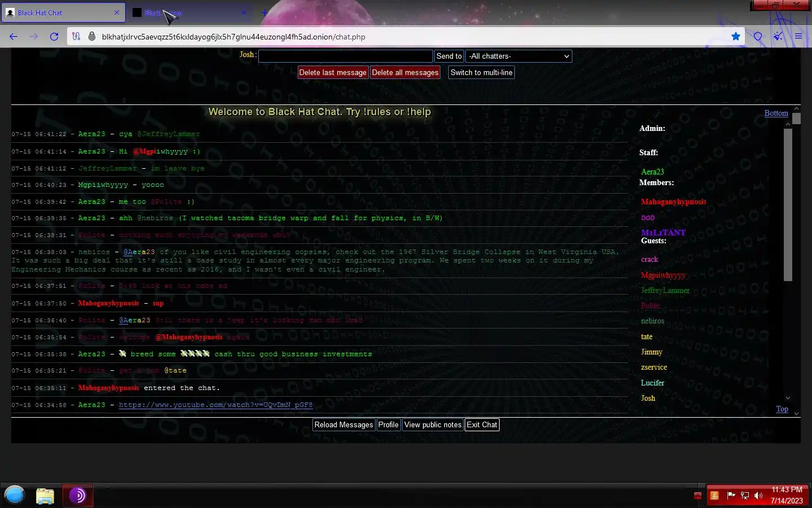This screenshot has width=812, height=508.
Task: Click the Java update tray icon
Action: point(714,496)
